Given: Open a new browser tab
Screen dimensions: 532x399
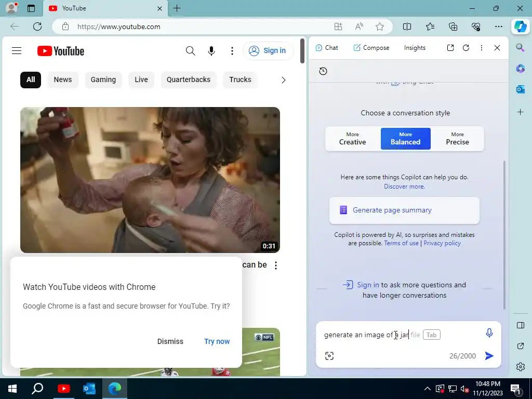Looking at the screenshot, I should click(177, 8).
